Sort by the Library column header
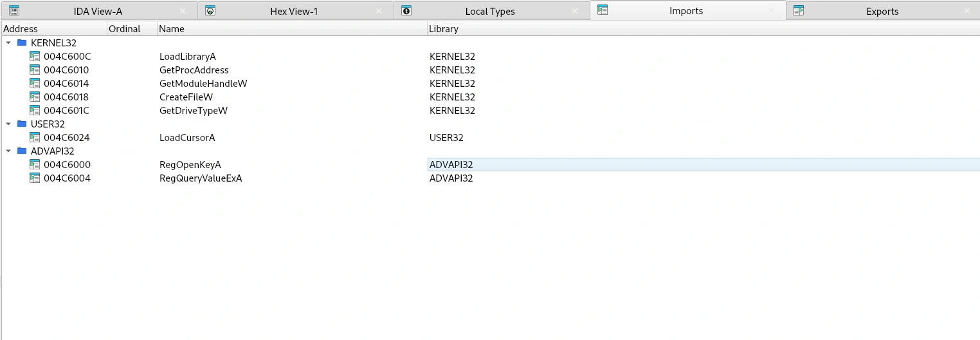This screenshot has height=340, width=980. pos(703,29)
